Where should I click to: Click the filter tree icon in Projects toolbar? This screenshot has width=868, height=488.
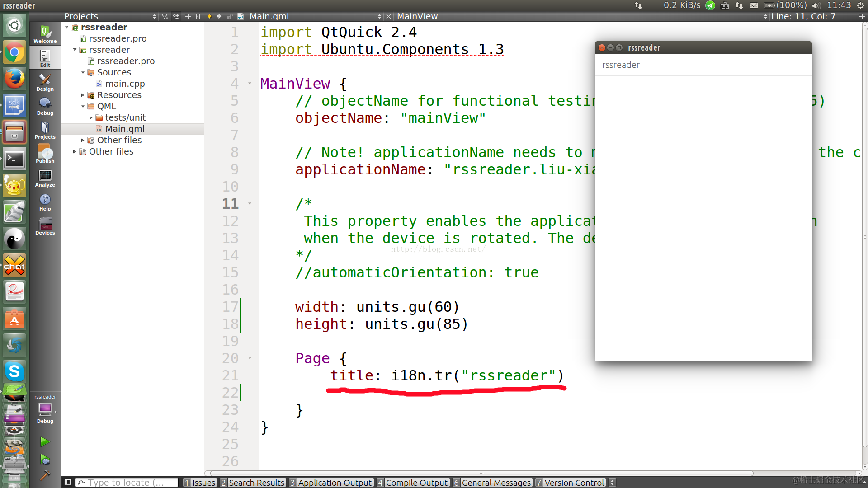point(165,16)
